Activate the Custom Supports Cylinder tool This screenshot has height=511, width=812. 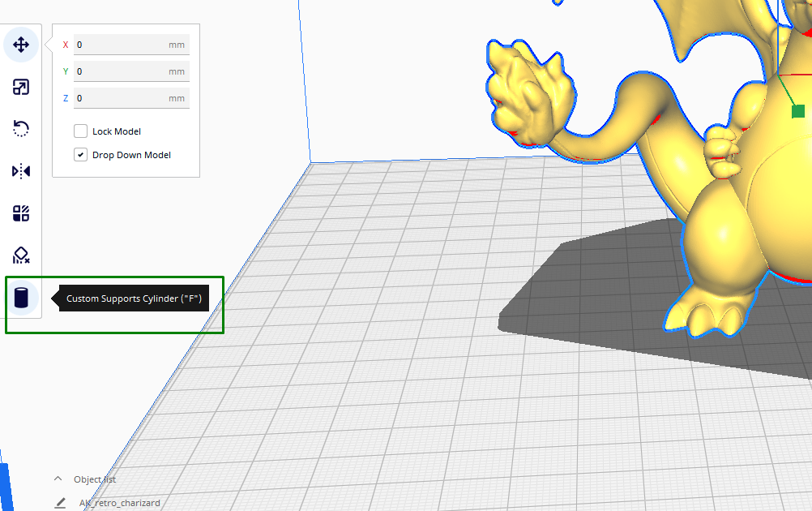click(x=21, y=298)
